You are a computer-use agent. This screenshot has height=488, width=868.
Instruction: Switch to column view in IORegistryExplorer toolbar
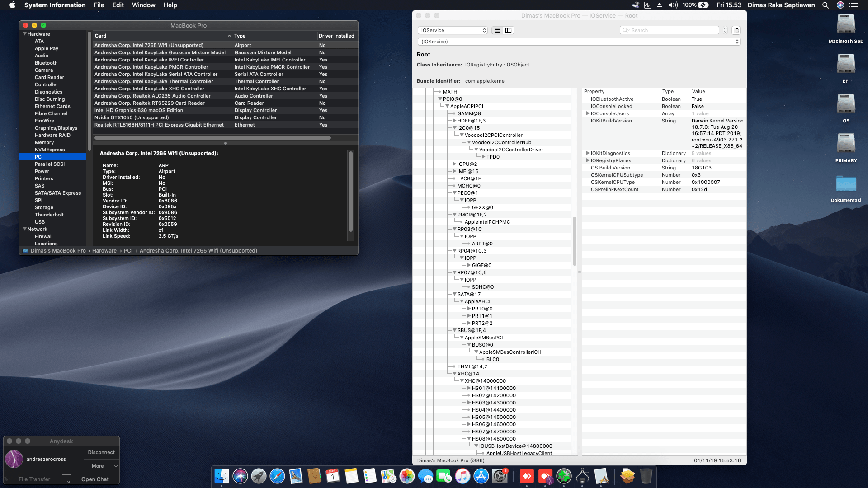coord(509,30)
